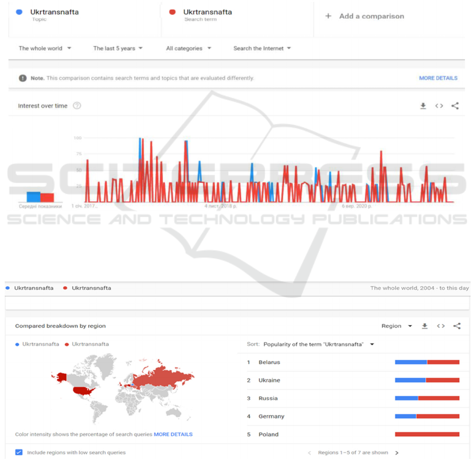The width and height of the screenshot is (476, 459).
Task: Click the Belarus comparison bar
Action: coord(427,362)
